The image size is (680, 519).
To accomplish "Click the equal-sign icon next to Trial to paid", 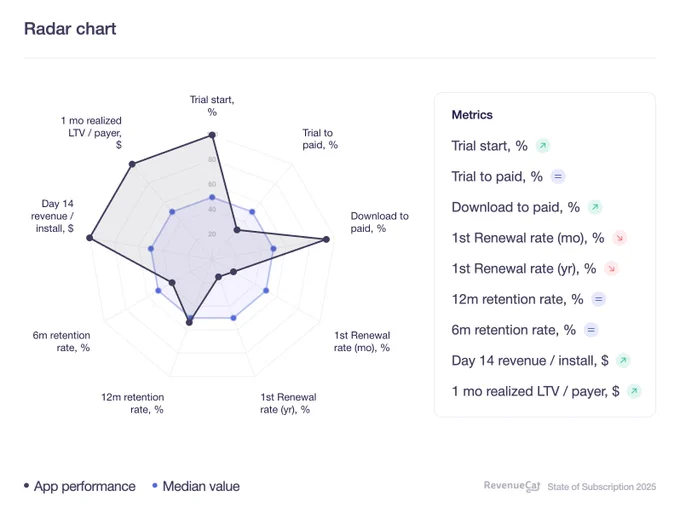I will [x=558, y=176].
